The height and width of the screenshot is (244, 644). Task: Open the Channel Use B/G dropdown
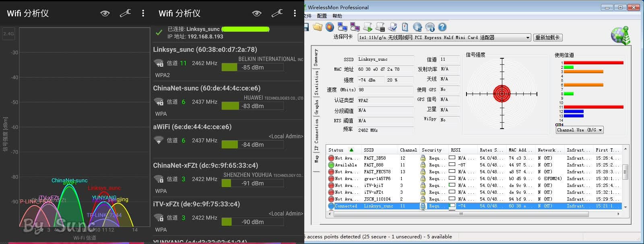[x=580, y=130]
